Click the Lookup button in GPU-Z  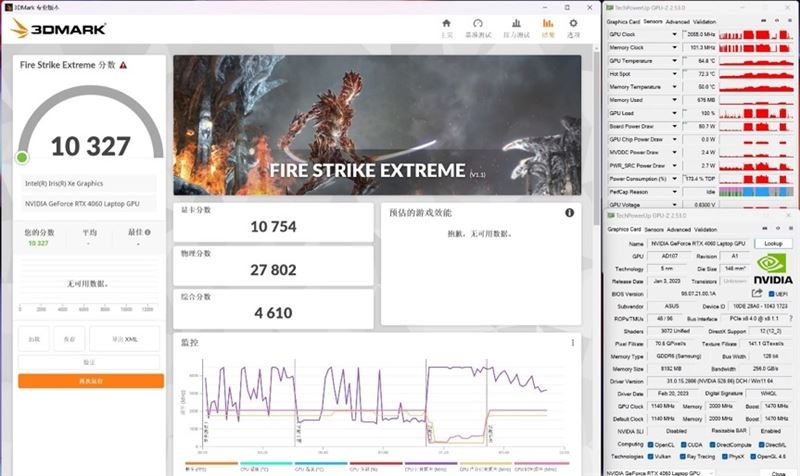point(773,244)
